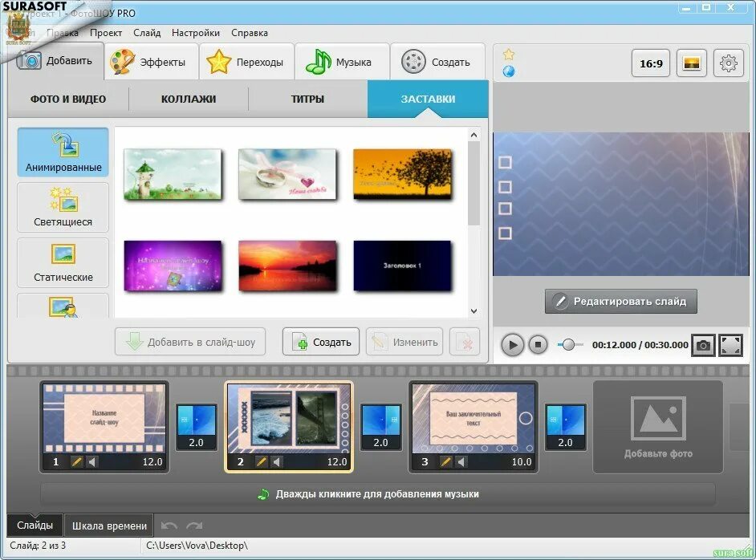This screenshot has height=560, width=756.
Task: Enter fullscreen preview mode
Action: 730,345
